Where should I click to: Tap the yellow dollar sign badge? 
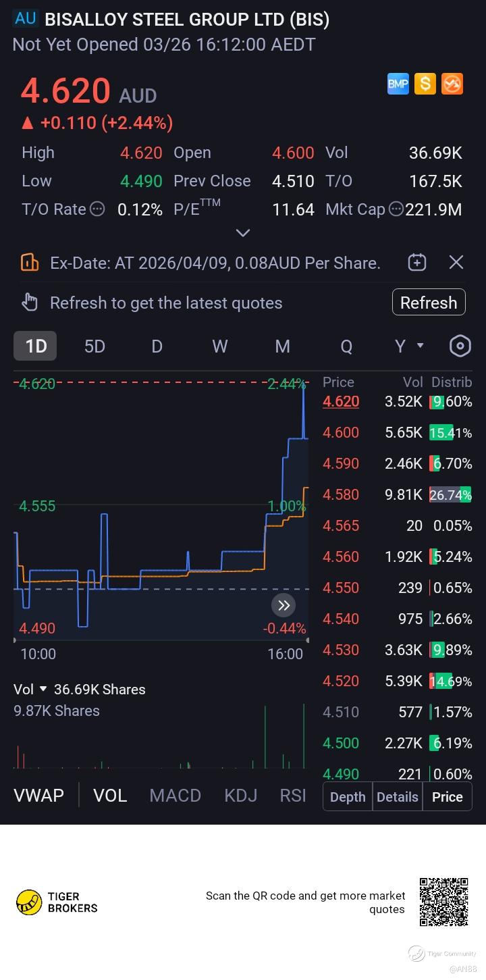click(x=425, y=84)
